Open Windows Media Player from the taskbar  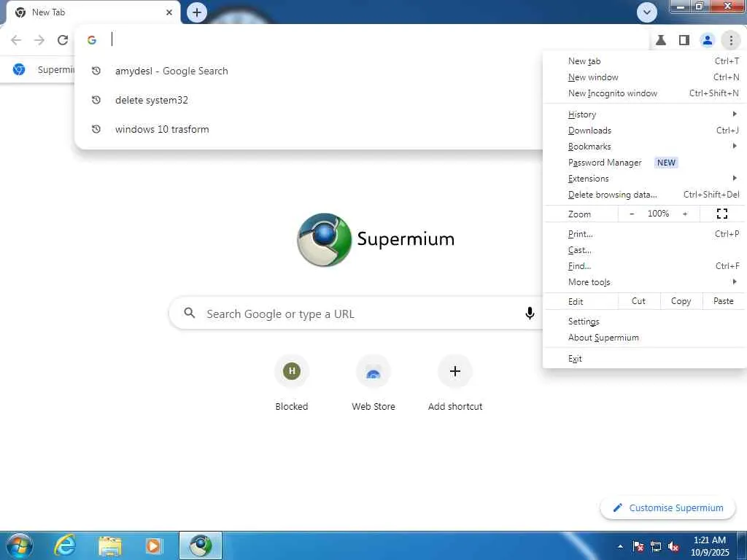155,545
